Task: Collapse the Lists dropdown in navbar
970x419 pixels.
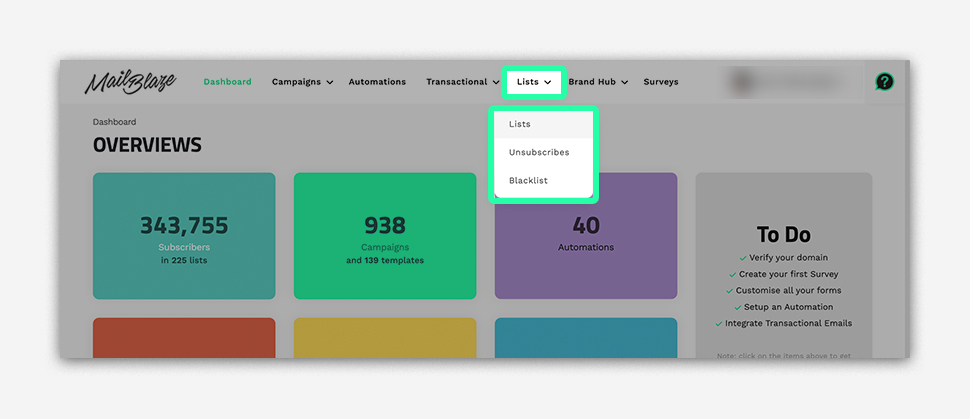Action: [534, 82]
